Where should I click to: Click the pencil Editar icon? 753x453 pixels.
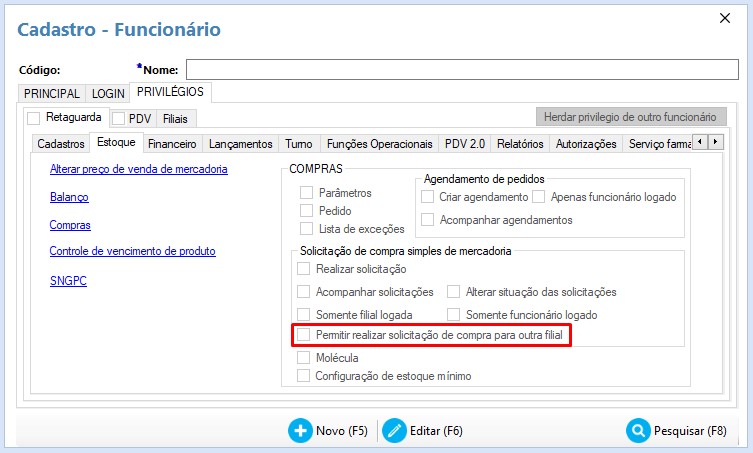[394, 431]
